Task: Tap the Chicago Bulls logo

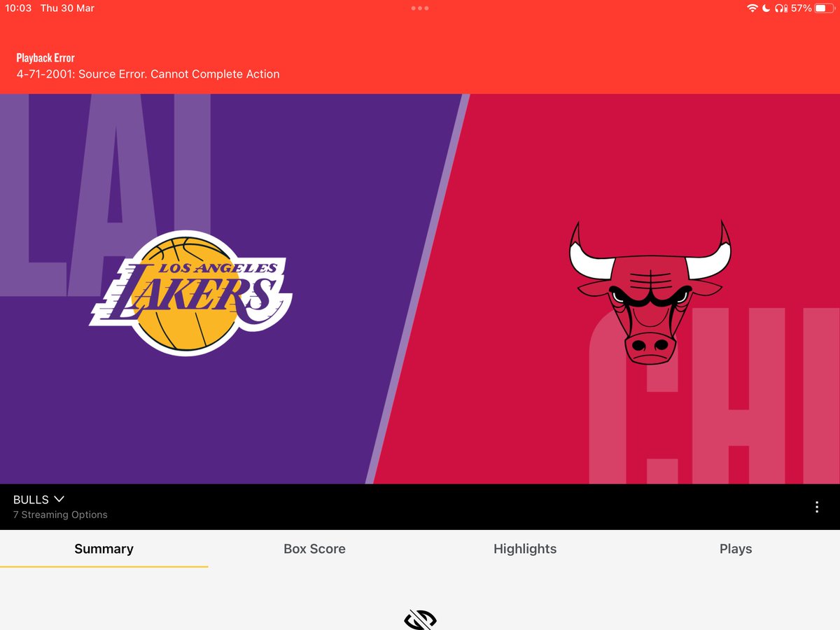Action: (650, 293)
